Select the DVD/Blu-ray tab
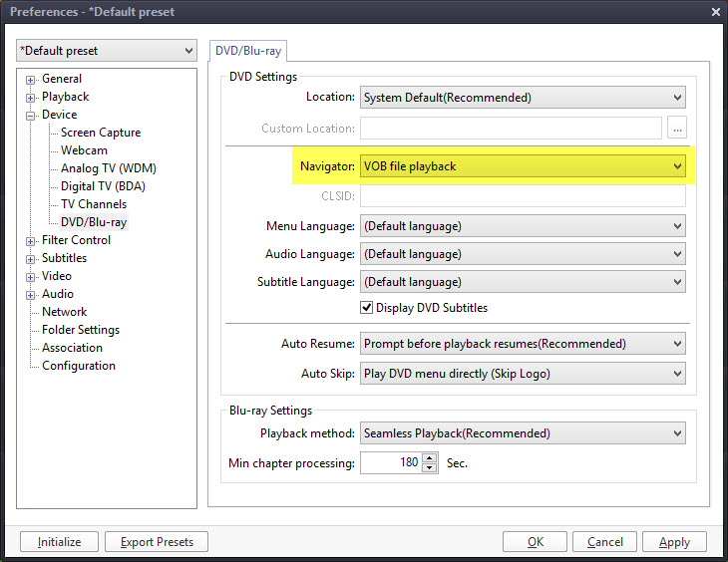 pos(249,51)
